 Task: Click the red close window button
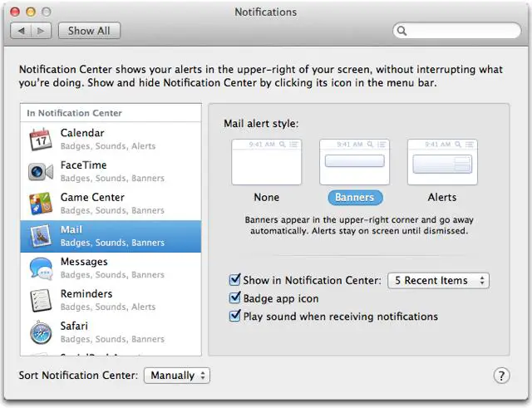pos(15,12)
